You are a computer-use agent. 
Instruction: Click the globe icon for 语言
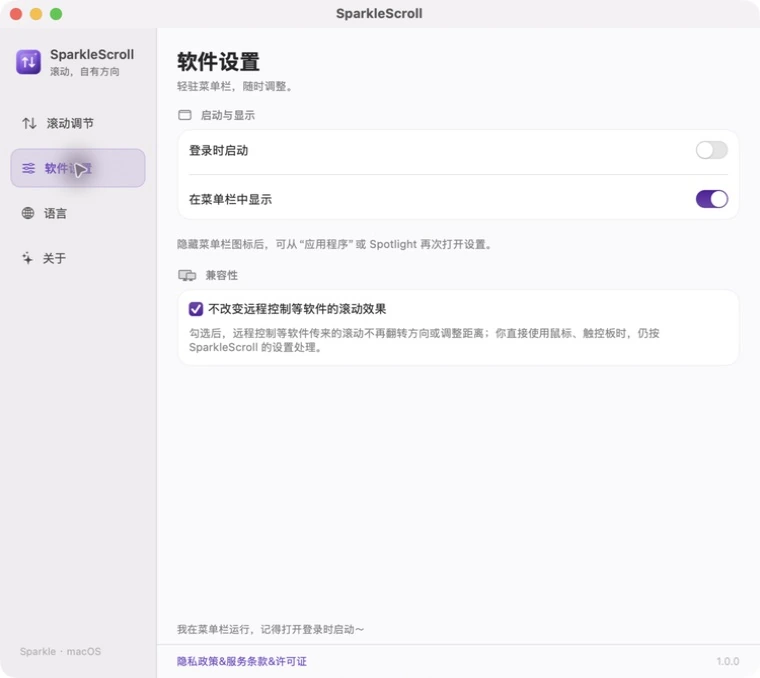tap(28, 213)
